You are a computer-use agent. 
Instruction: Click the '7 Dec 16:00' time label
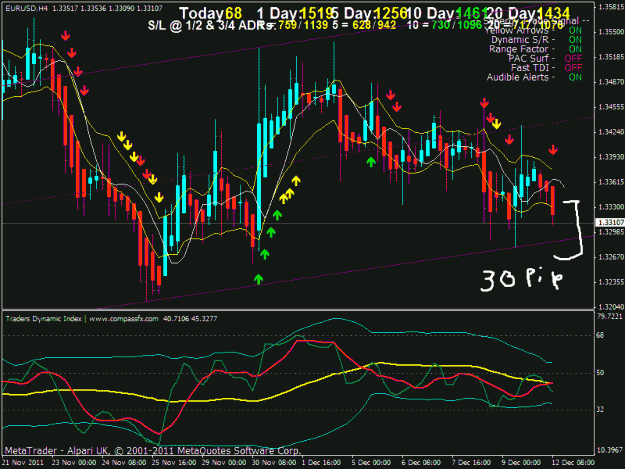(471, 462)
